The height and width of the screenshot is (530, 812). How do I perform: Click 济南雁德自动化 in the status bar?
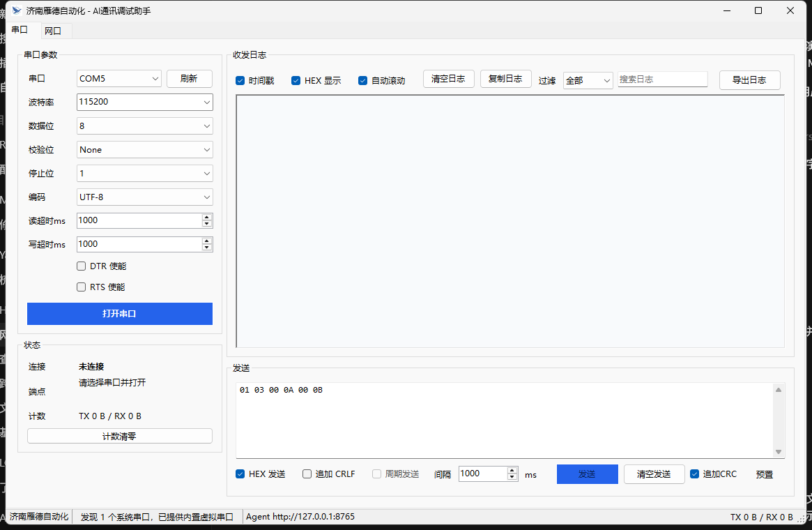tap(39, 517)
